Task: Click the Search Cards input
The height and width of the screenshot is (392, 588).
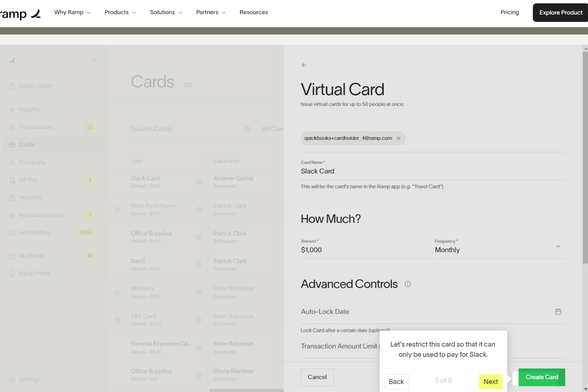Action: coord(186,129)
